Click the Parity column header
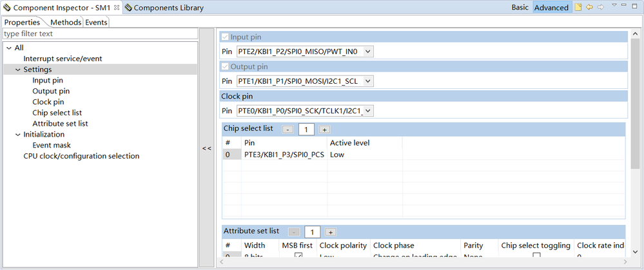The image size is (644, 270). 480,246
